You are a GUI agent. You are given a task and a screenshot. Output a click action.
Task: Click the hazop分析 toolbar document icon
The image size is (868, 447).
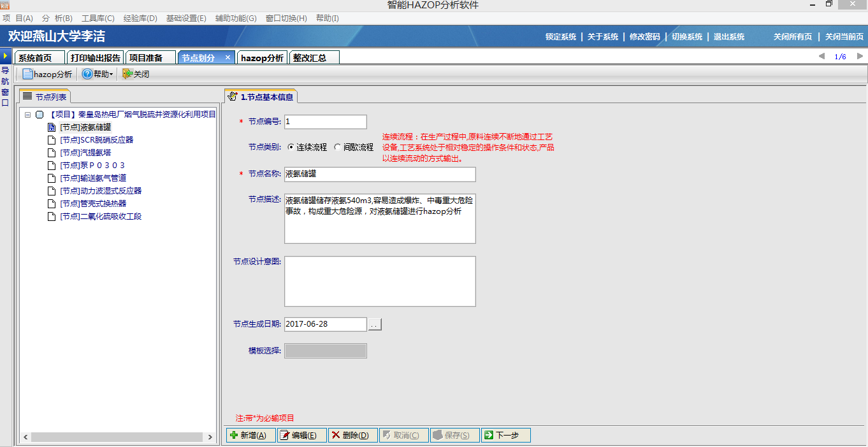tap(27, 74)
